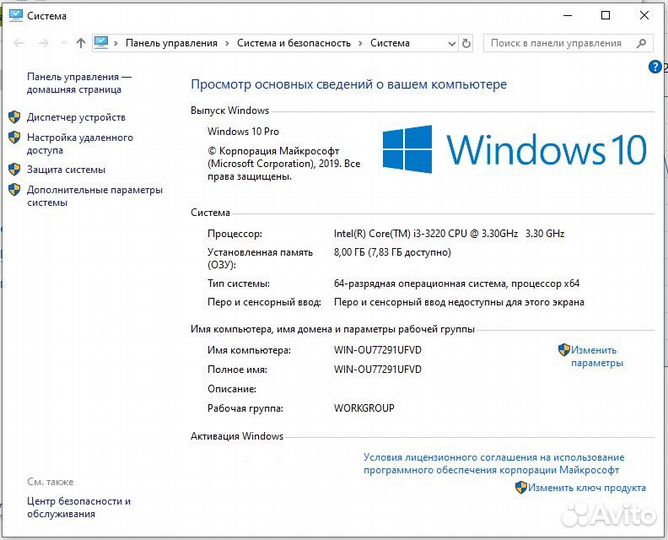The image size is (668, 540).
Task: Close the Система window
Action: pos(644,16)
